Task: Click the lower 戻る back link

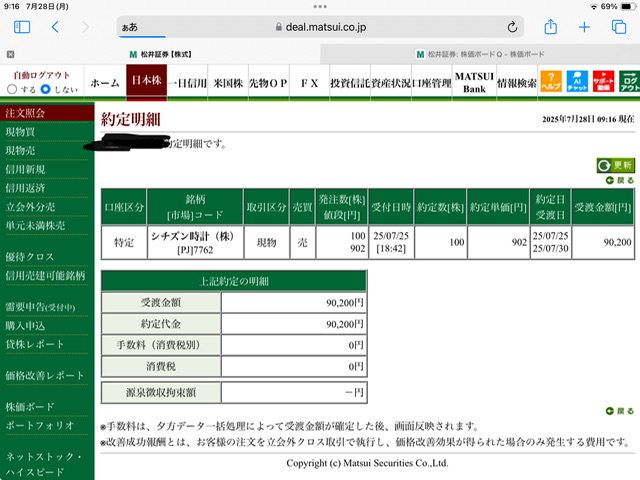Action: click(x=620, y=411)
